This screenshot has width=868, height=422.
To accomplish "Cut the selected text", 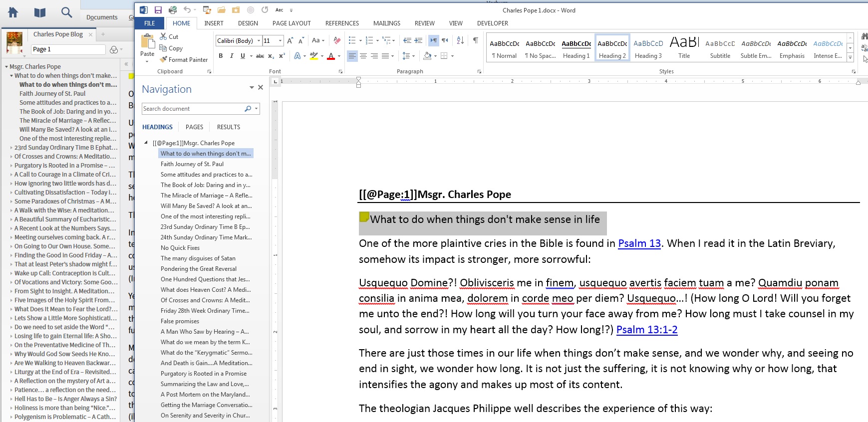I will [x=169, y=36].
